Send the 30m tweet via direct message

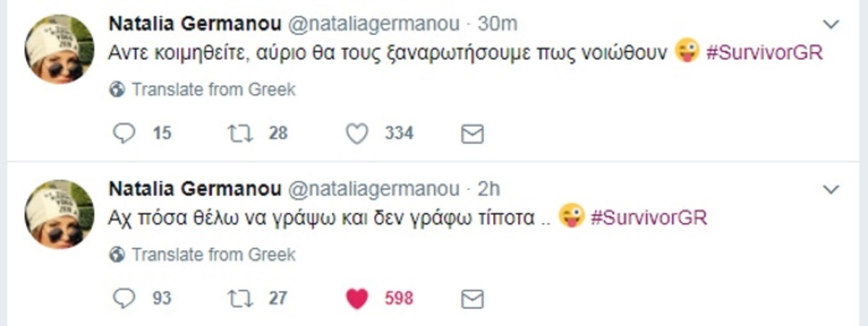pos(472,134)
